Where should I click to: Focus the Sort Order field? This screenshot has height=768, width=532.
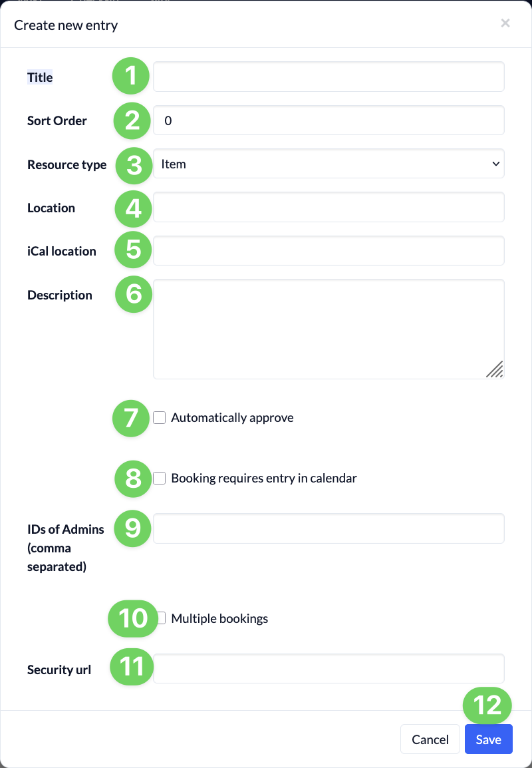tap(329, 120)
